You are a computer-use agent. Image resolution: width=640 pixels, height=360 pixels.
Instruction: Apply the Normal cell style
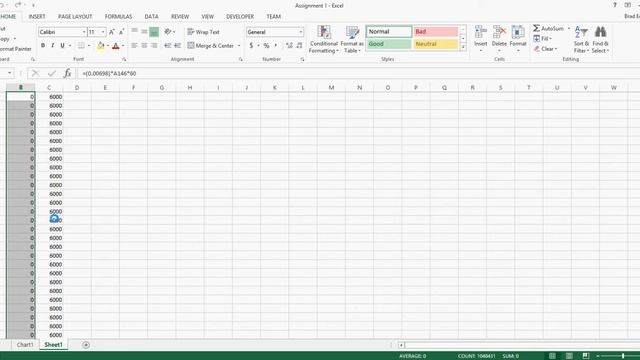point(389,31)
